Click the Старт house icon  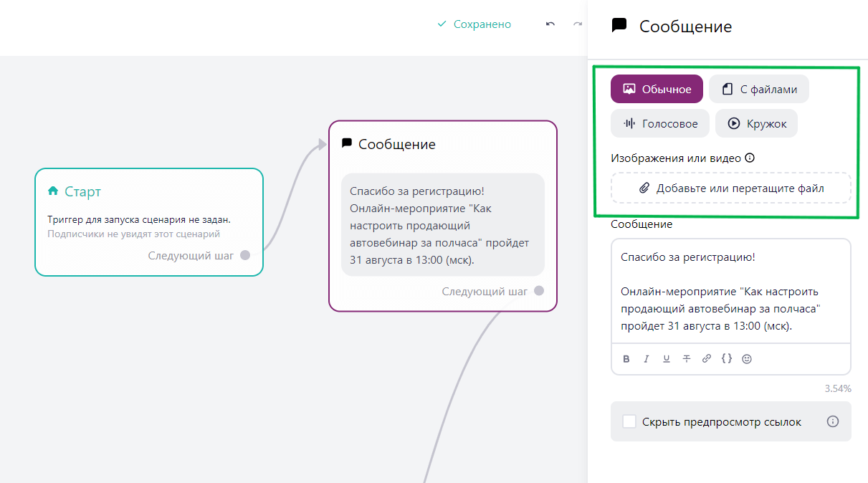(x=52, y=191)
